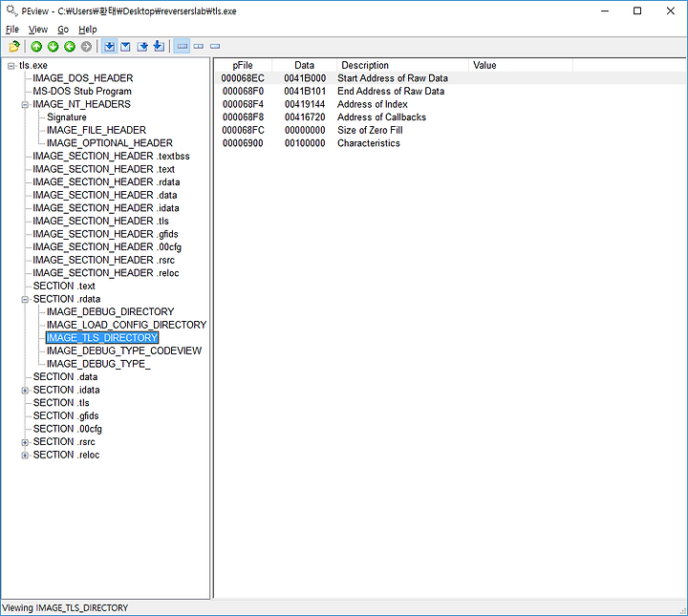Open the File menu
The image size is (688, 616).
[12, 30]
